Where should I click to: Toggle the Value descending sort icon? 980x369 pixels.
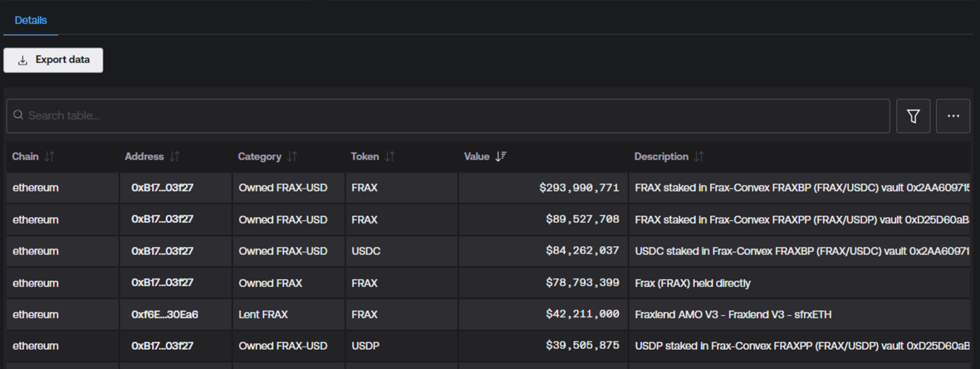501,157
